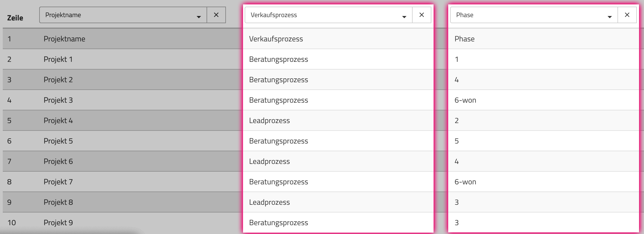Open the Projektname dropdown arrow
This screenshot has width=644, height=234.
199,17
